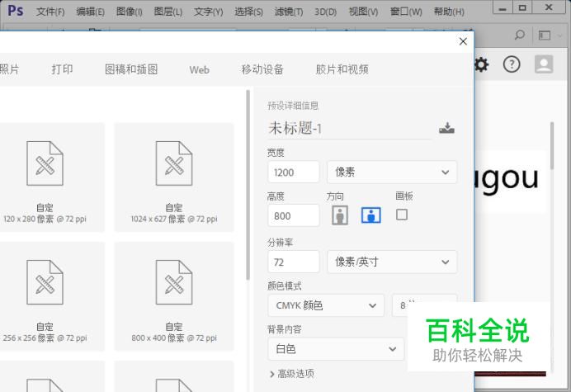Expand the 高级选项 advanced options
This screenshot has height=392, width=571.
point(292,374)
